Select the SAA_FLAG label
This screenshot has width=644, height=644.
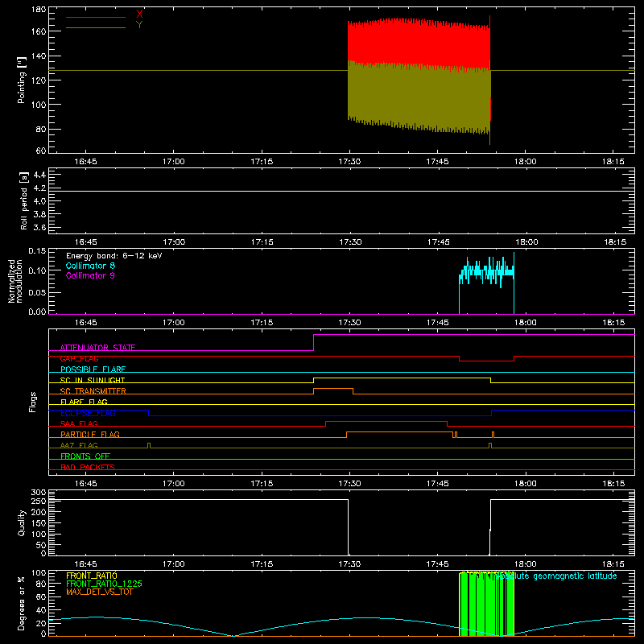79,423
